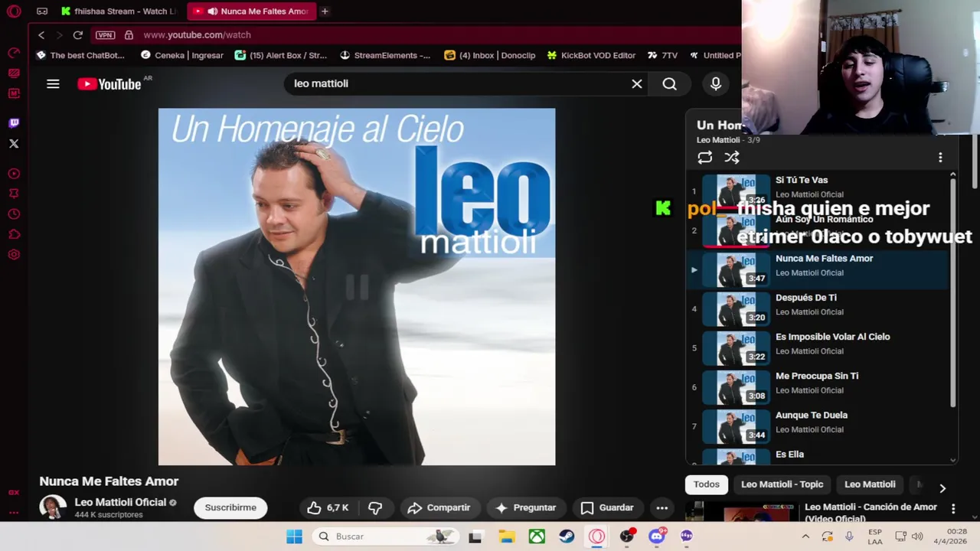The height and width of the screenshot is (551, 980).
Task: Open the 'Ceneka | Ingresar' bookmark
Action: click(182, 55)
